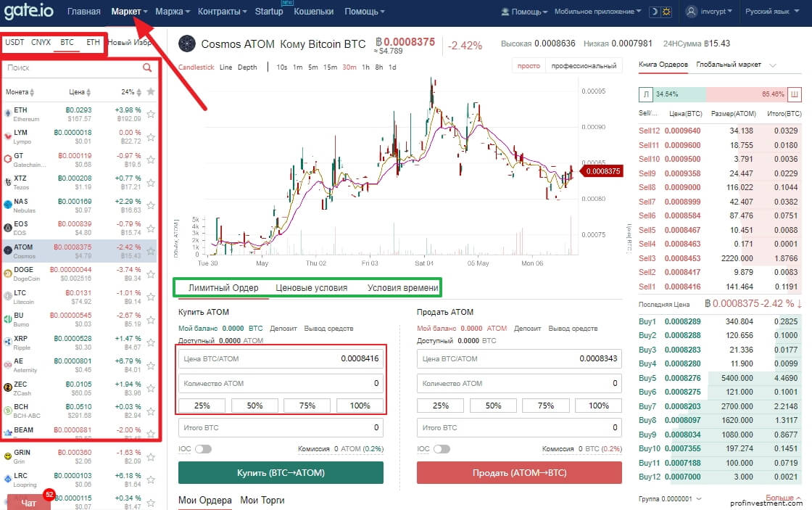Viewport: 812px width, 510px height.
Task: Toggle the IOC switch in buy form
Action: click(x=203, y=449)
